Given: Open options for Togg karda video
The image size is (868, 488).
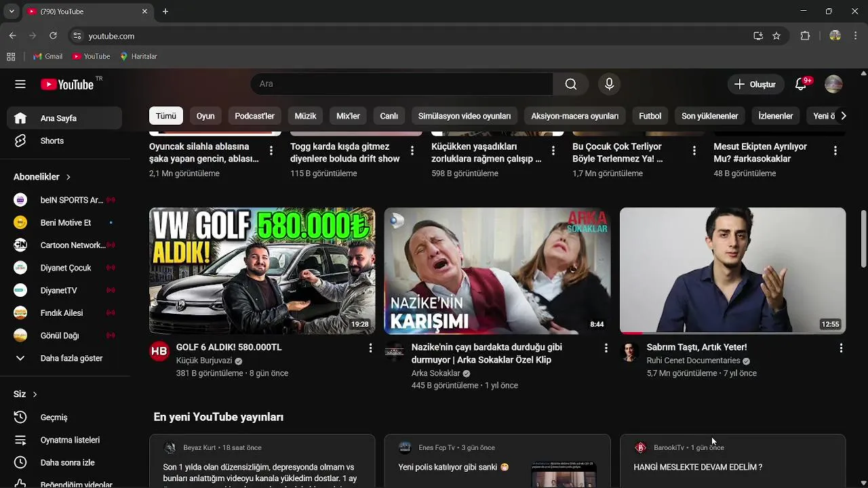Looking at the screenshot, I should click(x=412, y=150).
